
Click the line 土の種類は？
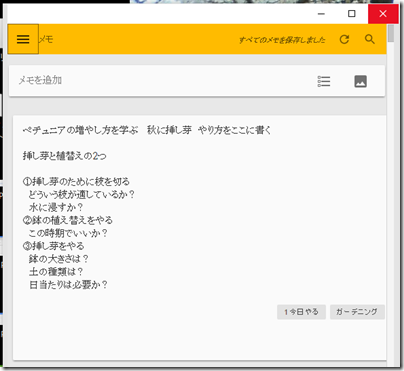[x=56, y=272]
